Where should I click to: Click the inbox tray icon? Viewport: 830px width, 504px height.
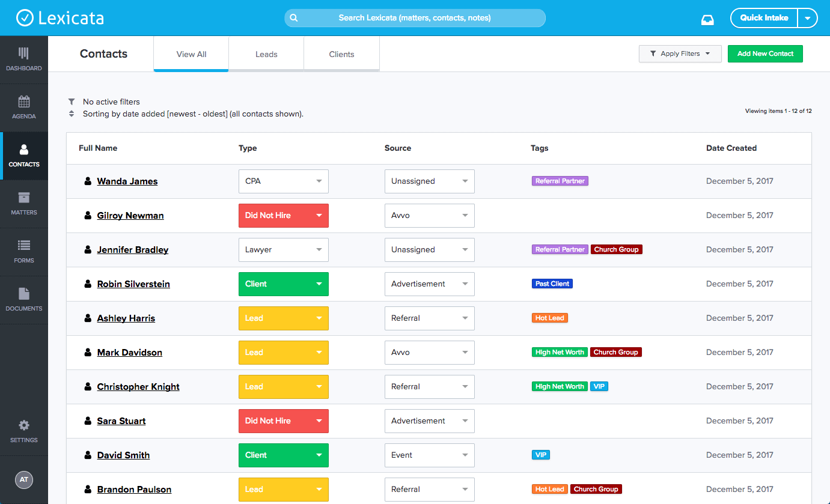707,19
